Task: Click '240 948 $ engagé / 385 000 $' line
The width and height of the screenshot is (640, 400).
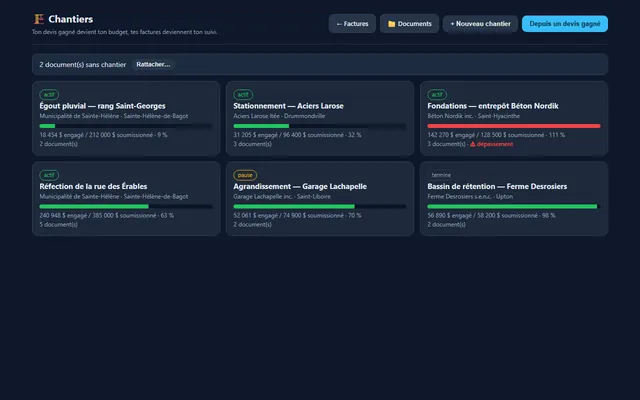Action: [x=107, y=215]
